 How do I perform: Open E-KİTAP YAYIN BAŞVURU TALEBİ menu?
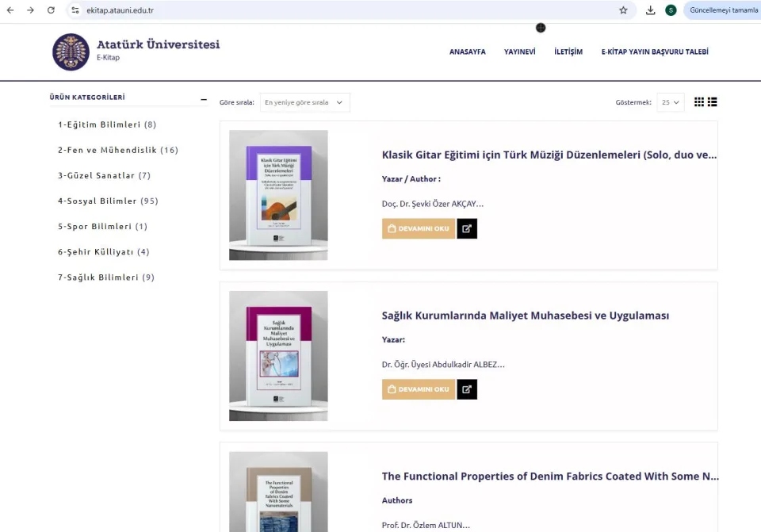tap(655, 52)
